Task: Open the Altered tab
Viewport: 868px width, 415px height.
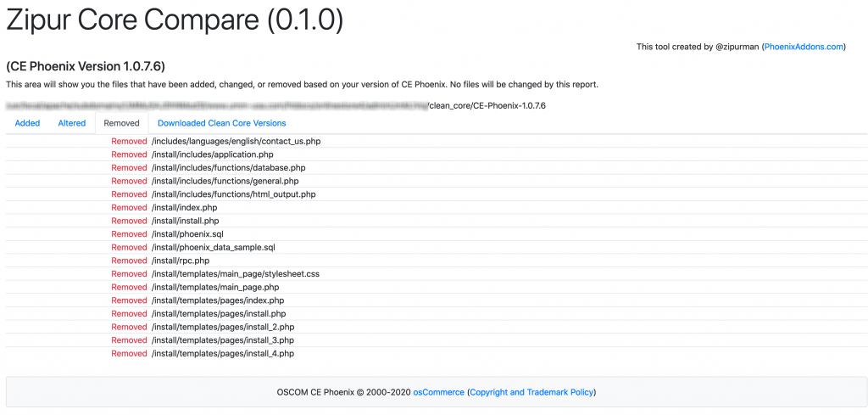Action: click(72, 123)
